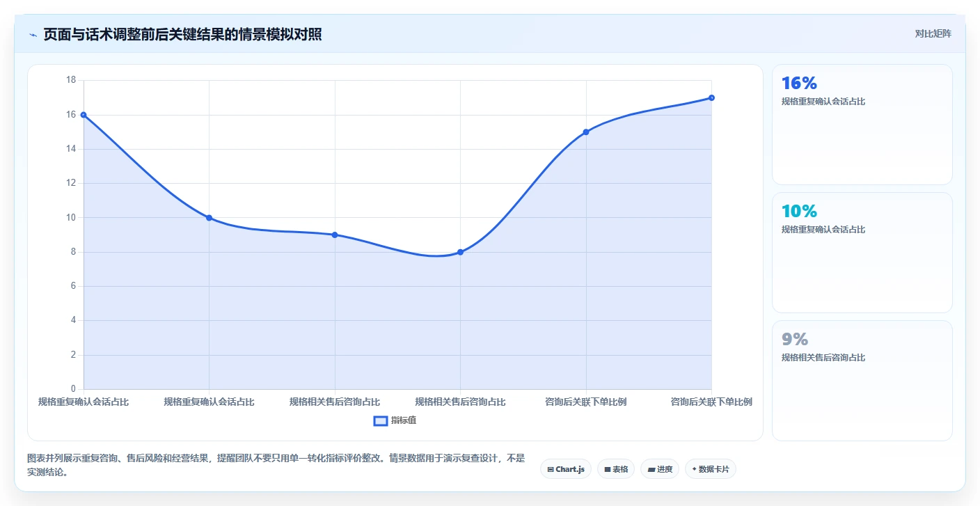This screenshot has width=980, height=506.
Task: Select the chart data point at value 15
Action: (586, 132)
